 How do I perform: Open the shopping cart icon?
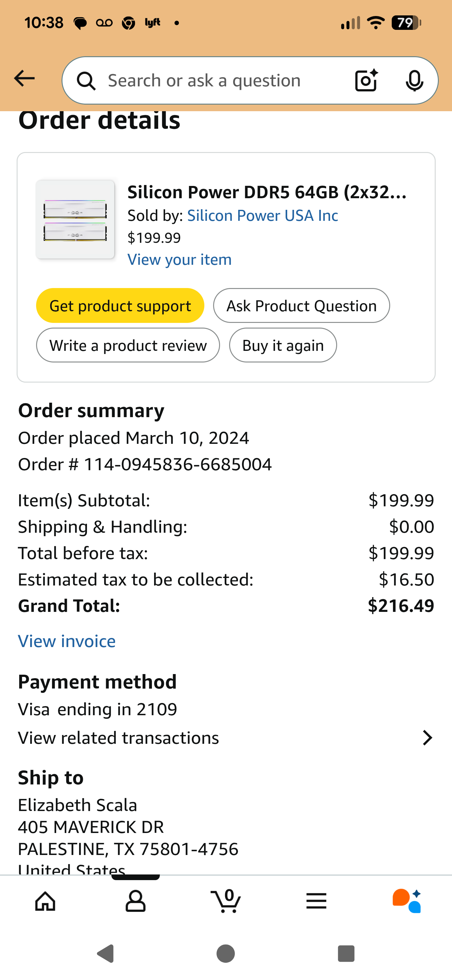226,901
